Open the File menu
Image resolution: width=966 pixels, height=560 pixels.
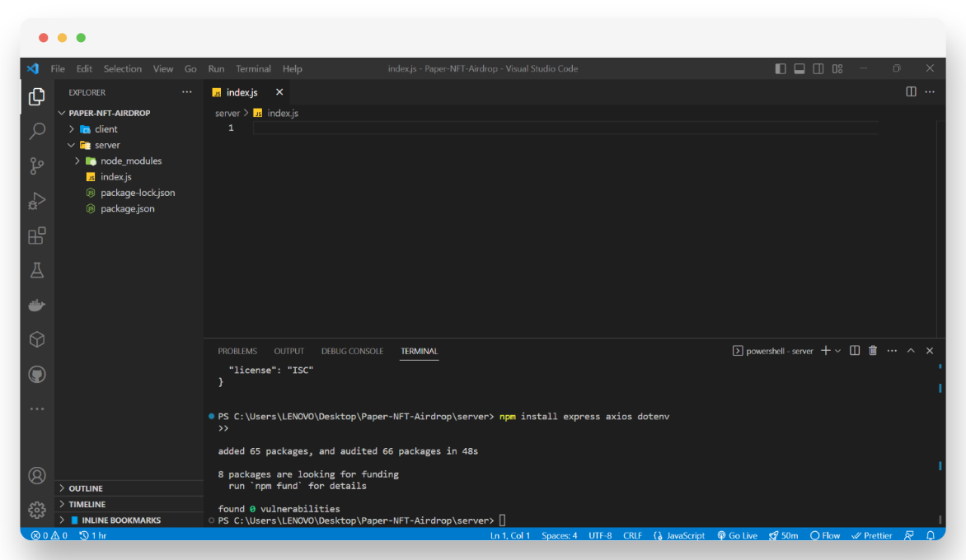point(58,69)
